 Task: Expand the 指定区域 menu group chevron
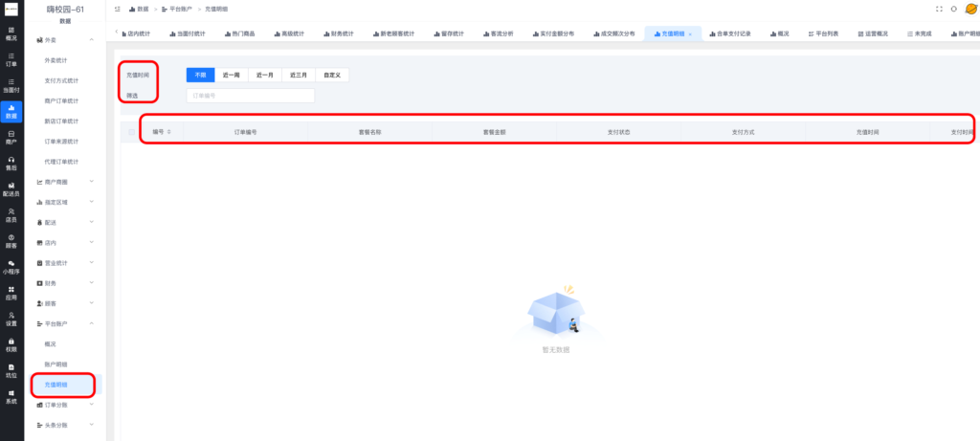92,202
